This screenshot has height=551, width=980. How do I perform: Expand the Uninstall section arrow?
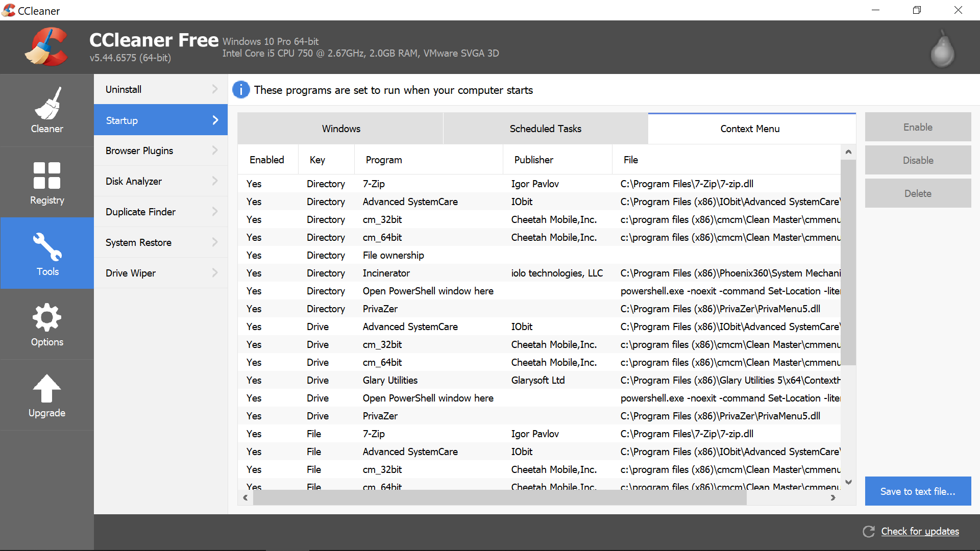point(215,89)
